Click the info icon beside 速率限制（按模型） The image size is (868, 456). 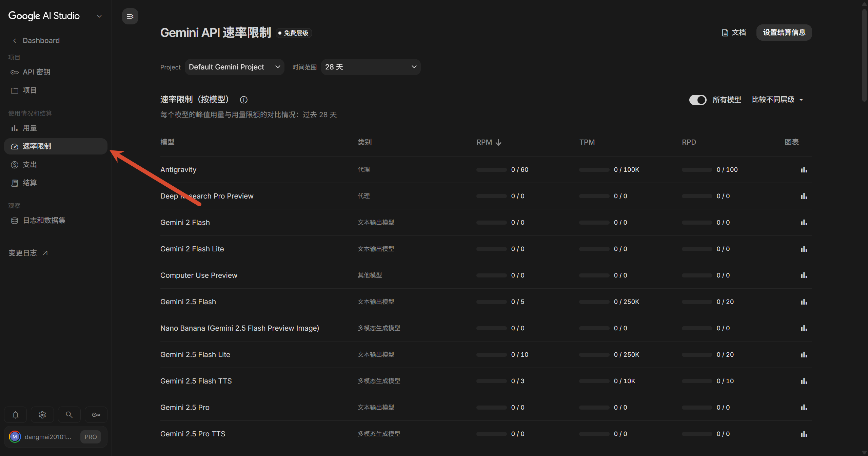(243, 100)
